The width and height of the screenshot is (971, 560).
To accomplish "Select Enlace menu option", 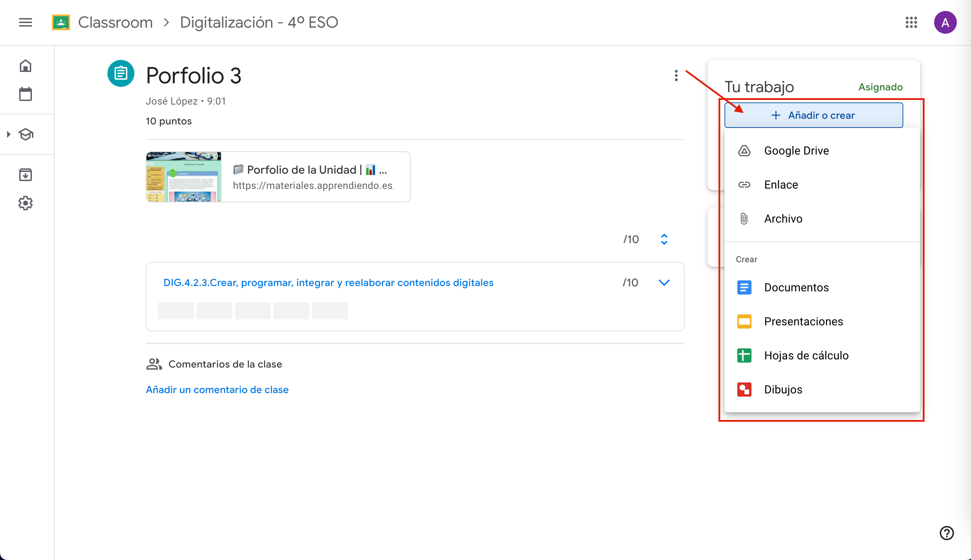I will click(781, 185).
